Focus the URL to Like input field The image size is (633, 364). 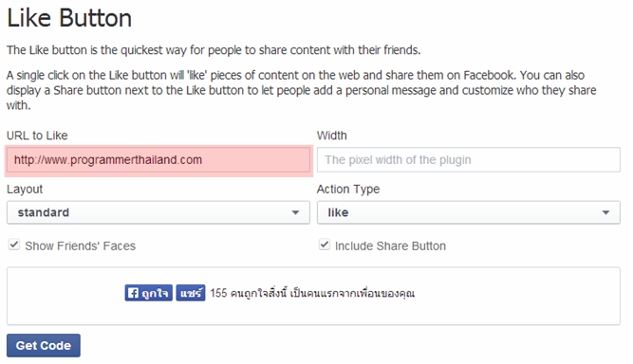click(158, 160)
